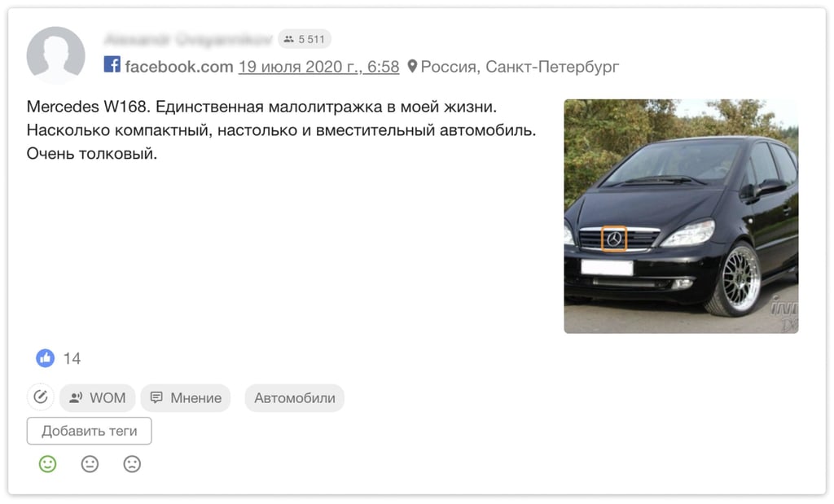Open the black Mercedes car photo
The image size is (834, 504).
(681, 217)
